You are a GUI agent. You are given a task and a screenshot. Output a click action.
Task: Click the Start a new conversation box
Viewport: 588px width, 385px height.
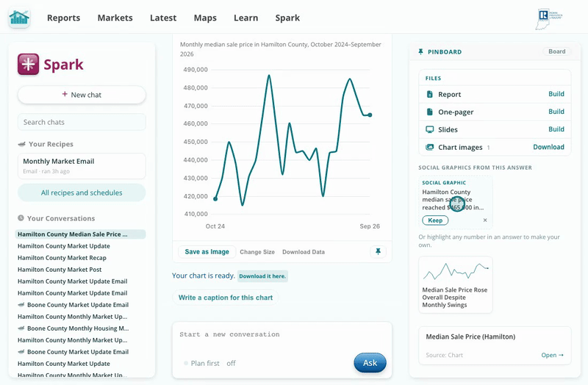click(x=282, y=334)
